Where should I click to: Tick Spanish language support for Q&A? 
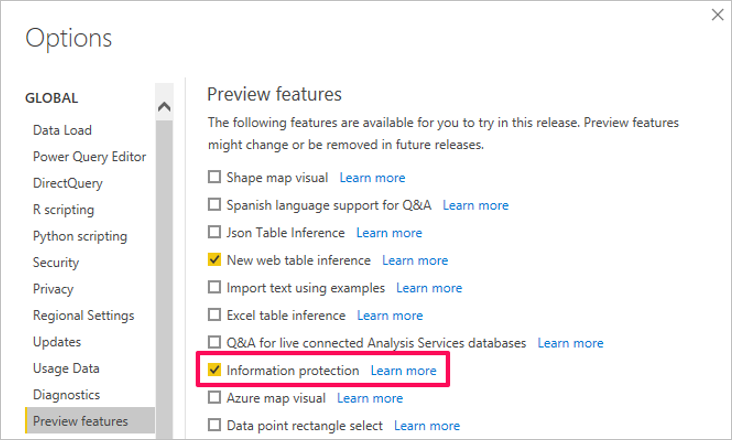coord(214,205)
